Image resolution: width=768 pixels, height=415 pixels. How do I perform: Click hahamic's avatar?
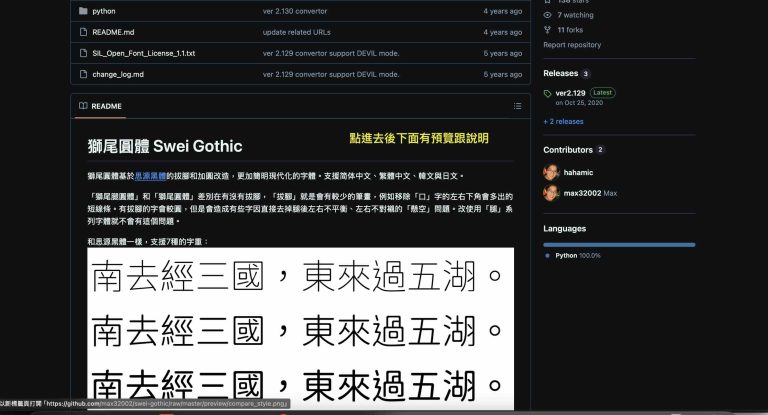[x=552, y=172]
